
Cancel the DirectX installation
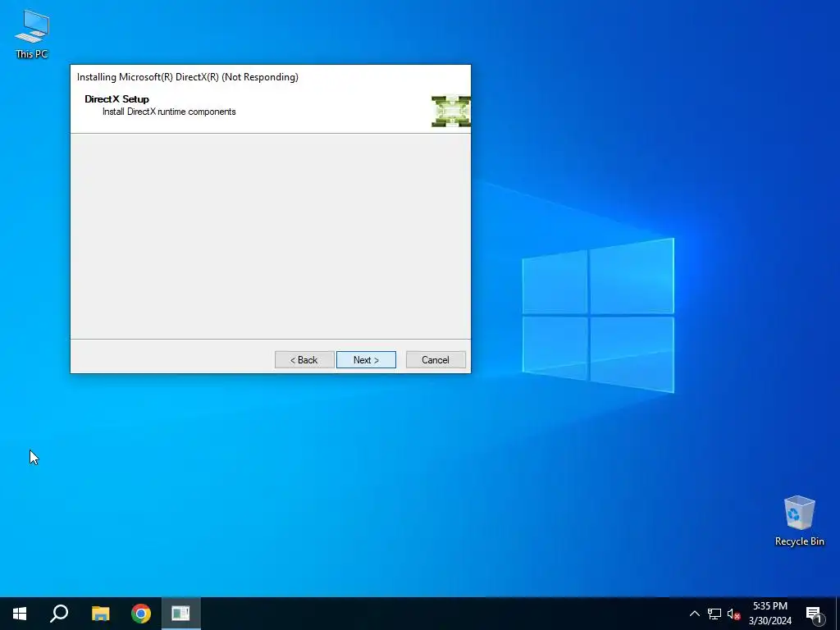[436, 360]
